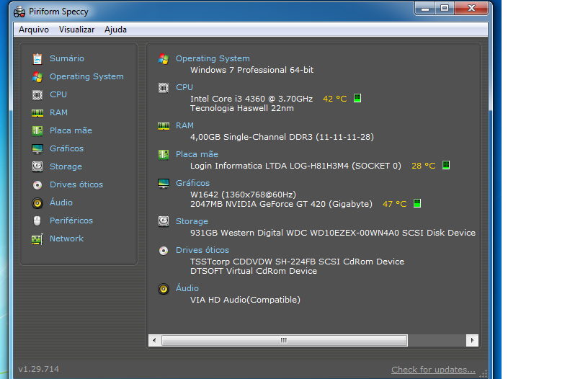Click the Storage heading link in summary
Image resolution: width=588 pixels, height=379 pixels.
click(192, 221)
